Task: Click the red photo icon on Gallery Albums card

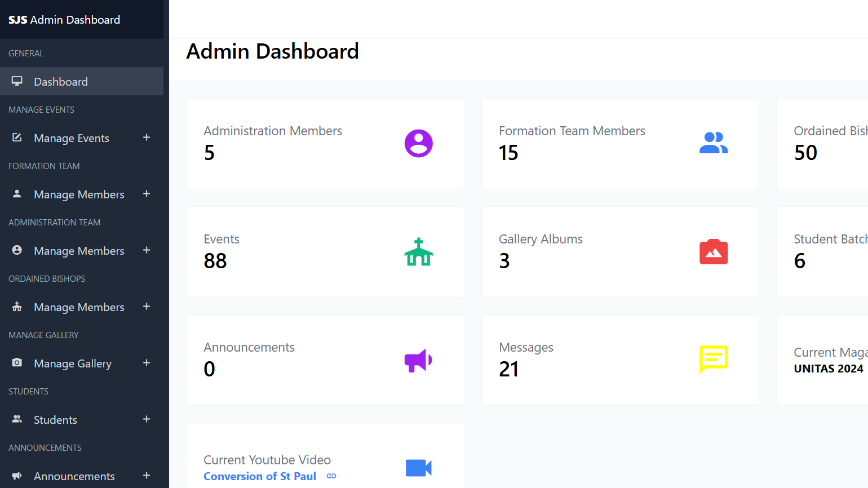Action: [714, 251]
